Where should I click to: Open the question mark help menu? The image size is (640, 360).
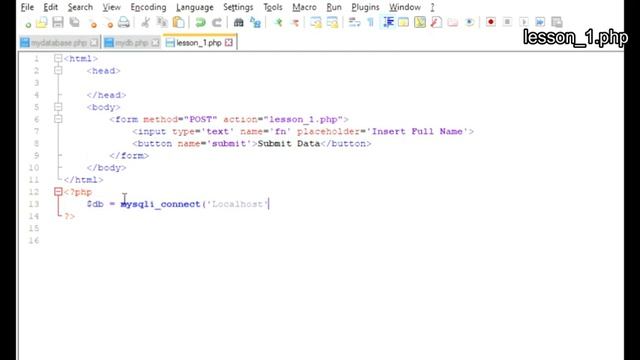pyautogui.click(x=432, y=7)
